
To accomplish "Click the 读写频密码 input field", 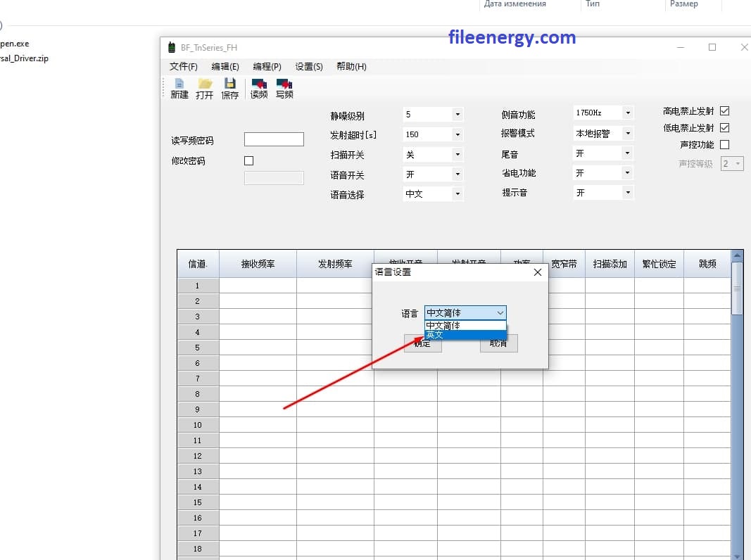I will point(274,139).
